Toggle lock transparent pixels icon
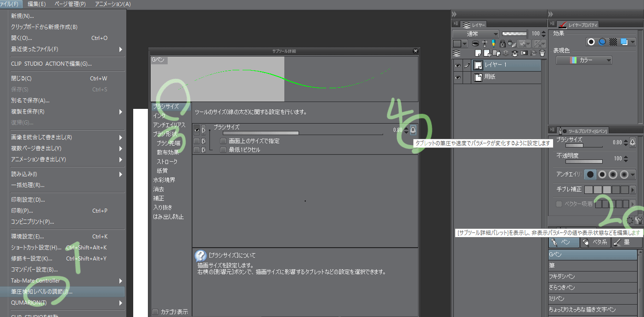This screenshot has height=317, width=644. pyautogui.click(x=511, y=44)
